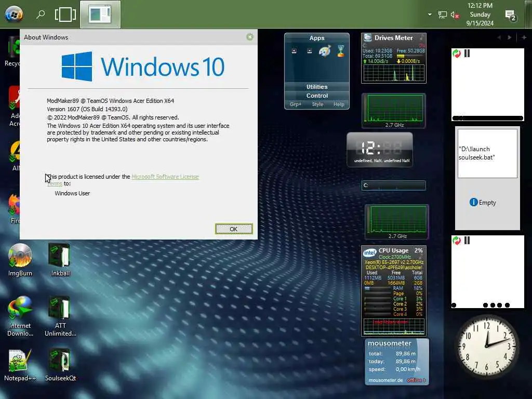Image resolution: width=532 pixels, height=399 pixels.
Task: Click Core 1 usage row
Action: click(x=393, y=299)
